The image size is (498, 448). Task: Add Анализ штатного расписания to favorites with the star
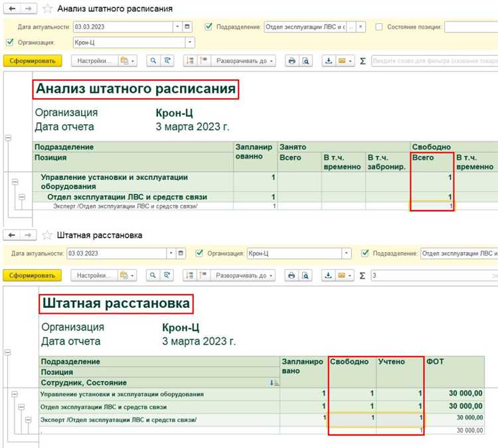pos(47,9)
